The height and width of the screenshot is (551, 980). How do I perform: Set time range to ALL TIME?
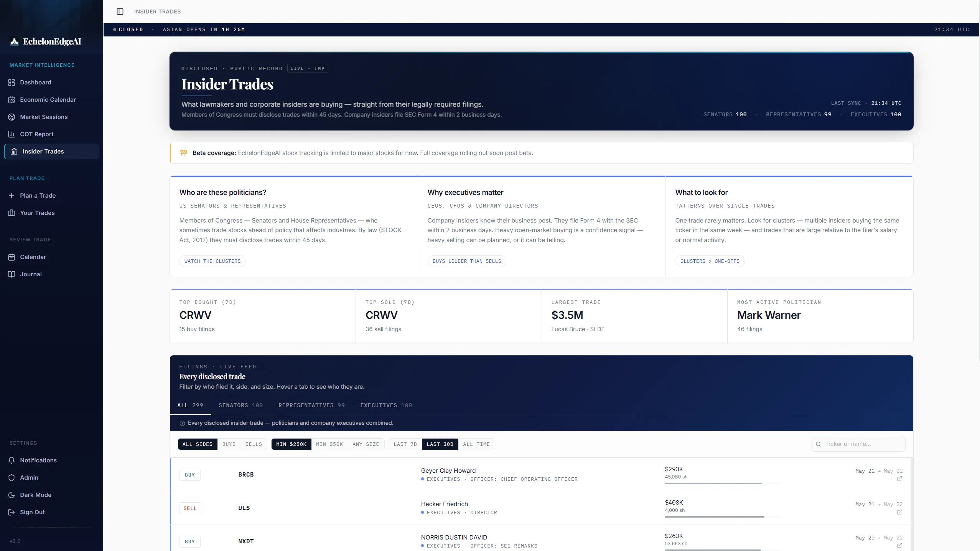point(476,444)
